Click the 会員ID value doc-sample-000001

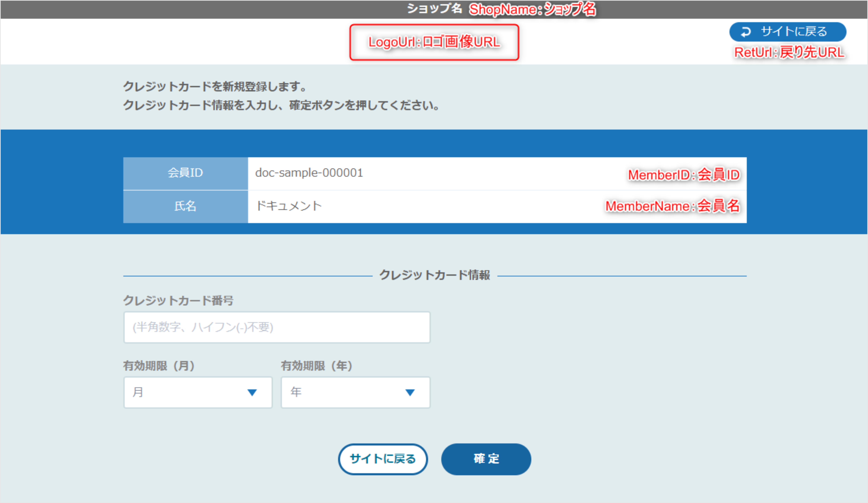click(x=309, y=173)
